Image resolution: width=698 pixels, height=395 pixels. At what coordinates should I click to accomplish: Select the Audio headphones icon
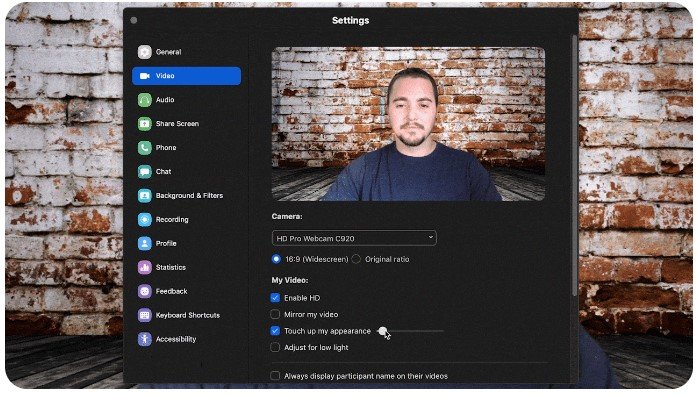pos(144,100)
